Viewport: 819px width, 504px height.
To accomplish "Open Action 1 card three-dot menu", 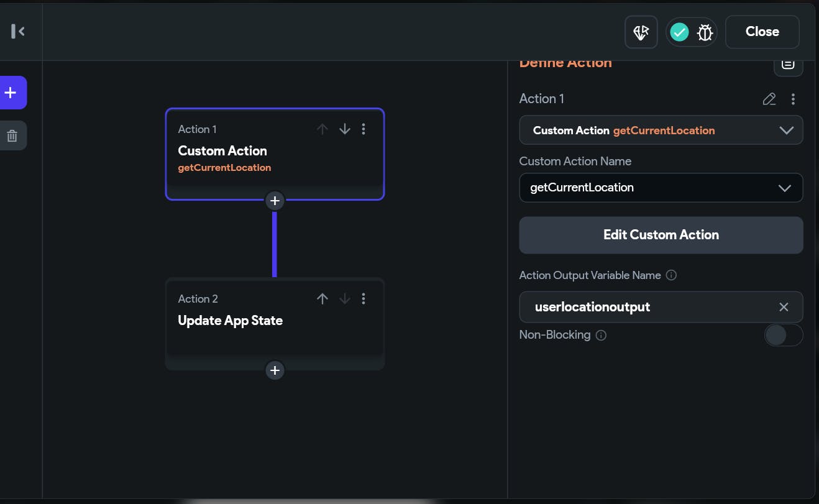I will coord(364,129).
